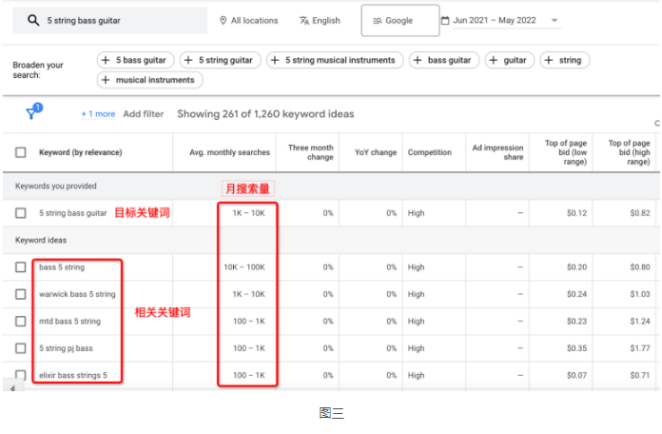The image size is (662, 434).
Task: Click plus icon on bass guitar chip
Action: (x=418, y=60)
